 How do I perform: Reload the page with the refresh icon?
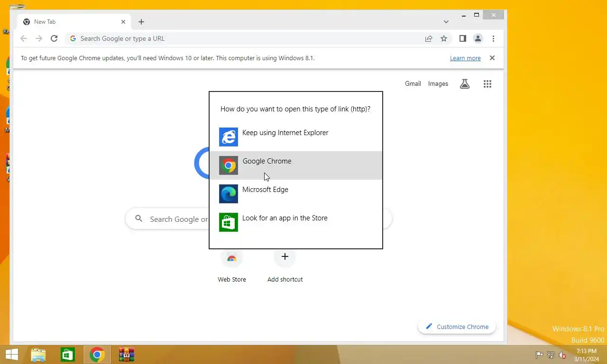54,38
